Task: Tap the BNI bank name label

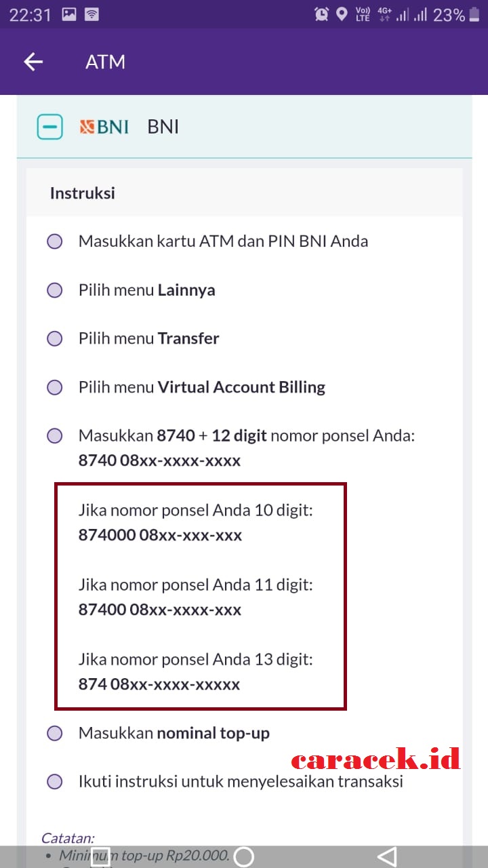Action: pyautogui.click(x=163, y=127)
